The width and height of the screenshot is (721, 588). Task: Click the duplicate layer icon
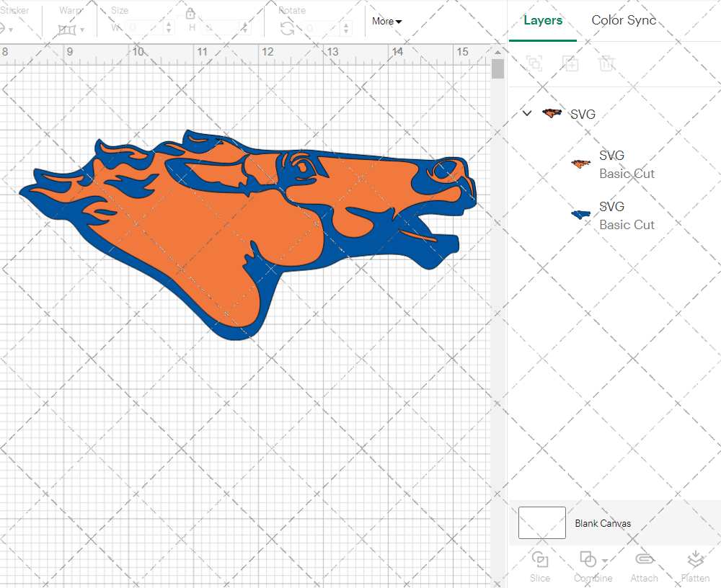(570, 63)
